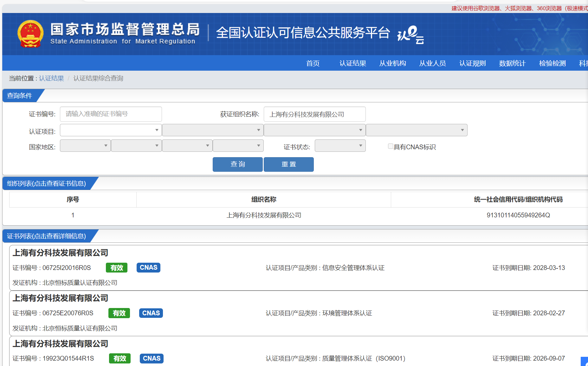Click CNAS badge on certificate 06725E20076R0S
The width and height of the screenshot is (588, 366).
coord(151,313)
